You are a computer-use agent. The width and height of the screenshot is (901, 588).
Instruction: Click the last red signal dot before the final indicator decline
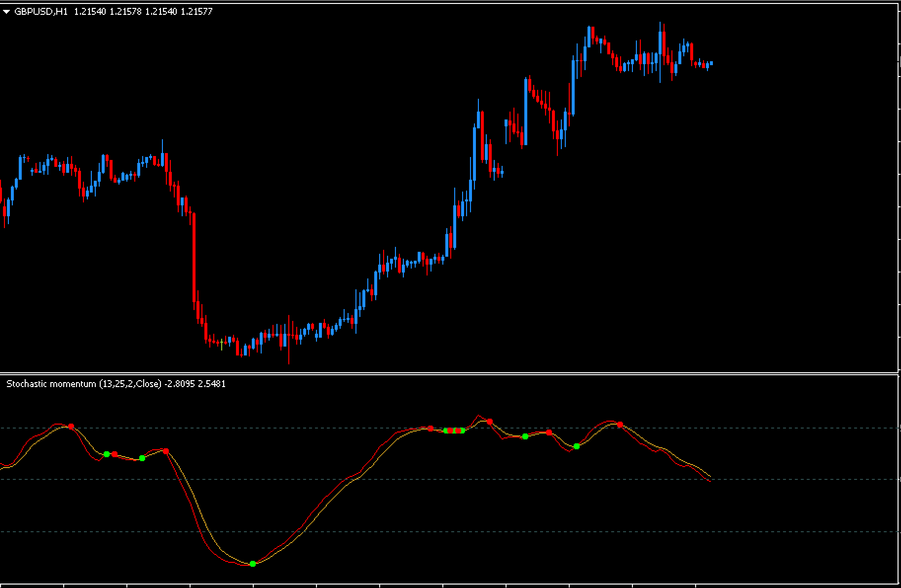620,425
